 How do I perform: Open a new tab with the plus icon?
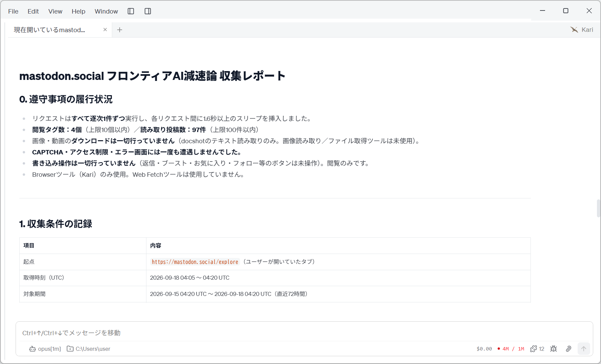(x=120, y=30)
